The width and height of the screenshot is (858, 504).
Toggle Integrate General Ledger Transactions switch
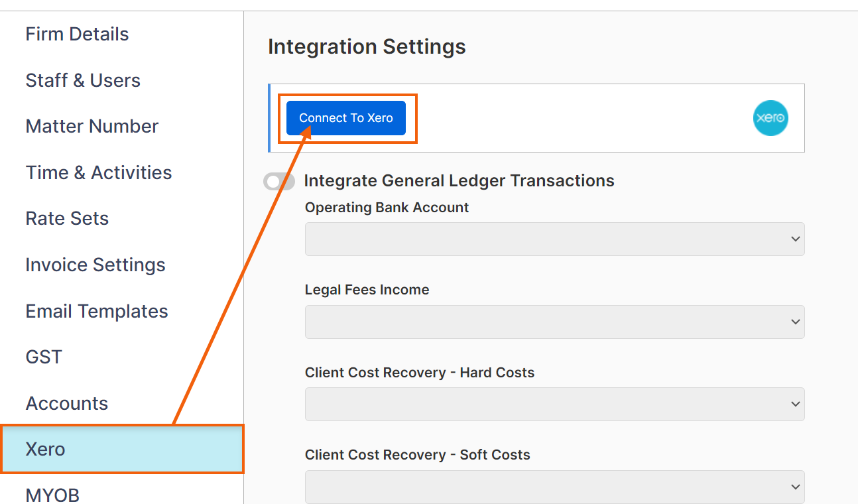click(x=279, y=181)
